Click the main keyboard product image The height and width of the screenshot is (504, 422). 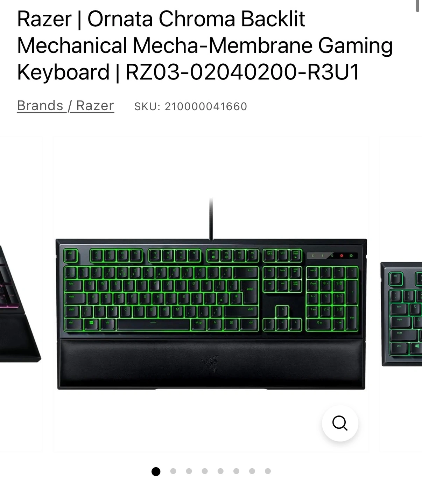(211, 294)
